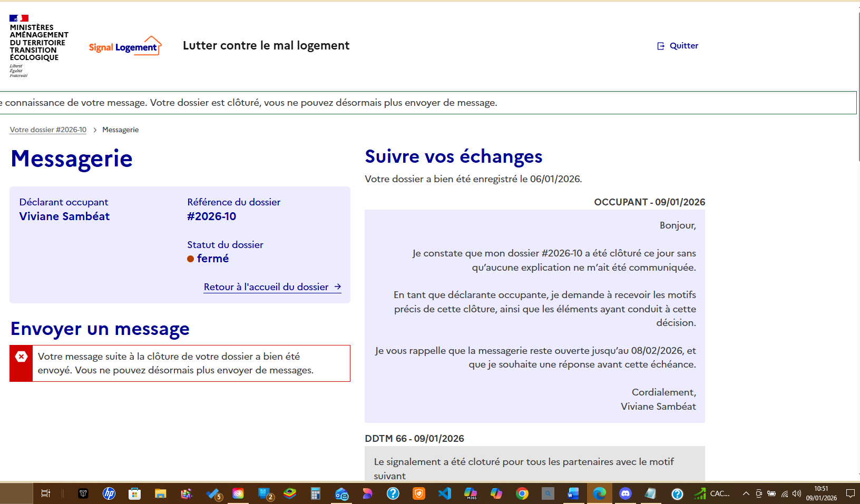Screen dimensions: 860x504
Task: Open Microsoft Store from the taskbar
Action: pos(135,493)
